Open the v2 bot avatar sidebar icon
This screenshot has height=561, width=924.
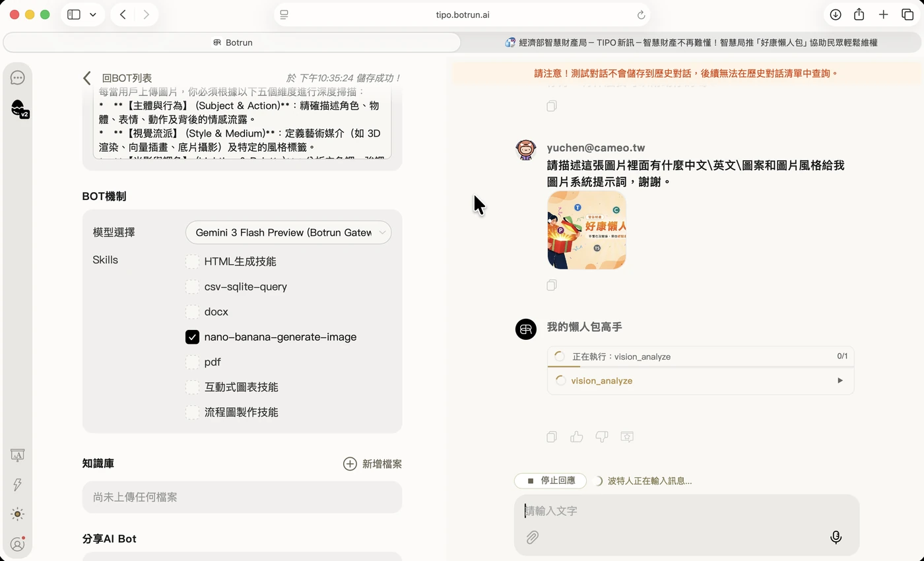pyautogui.click(x=18, y=108)
